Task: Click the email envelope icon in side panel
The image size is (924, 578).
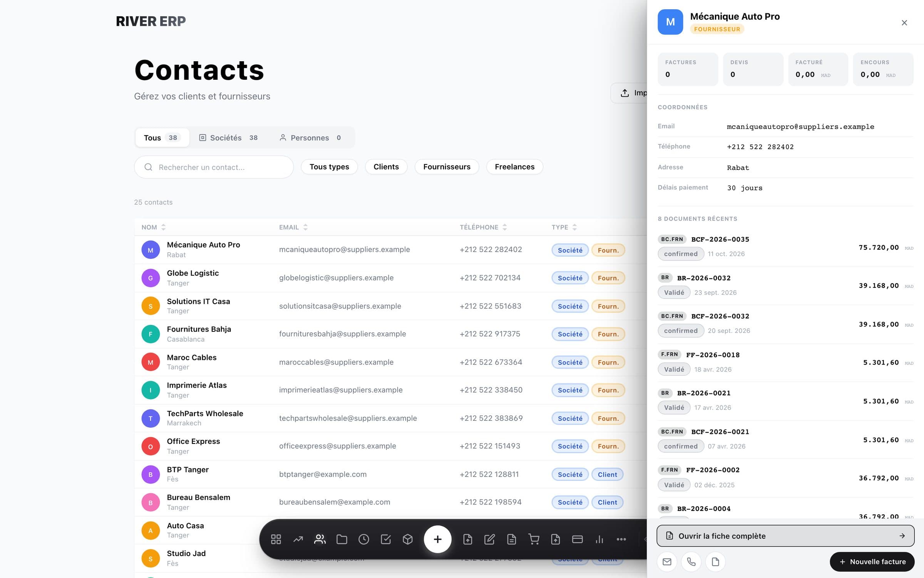Action: coord(667,562)
